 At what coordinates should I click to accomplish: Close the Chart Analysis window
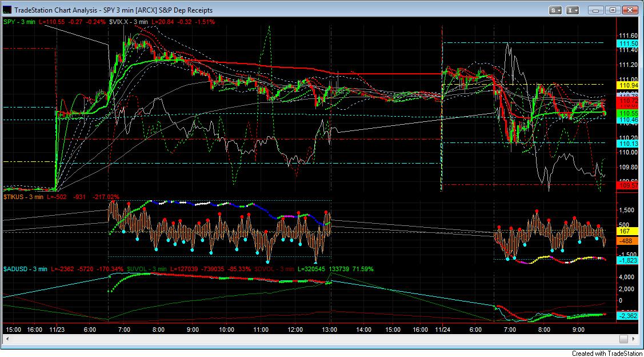pos(630,10)
